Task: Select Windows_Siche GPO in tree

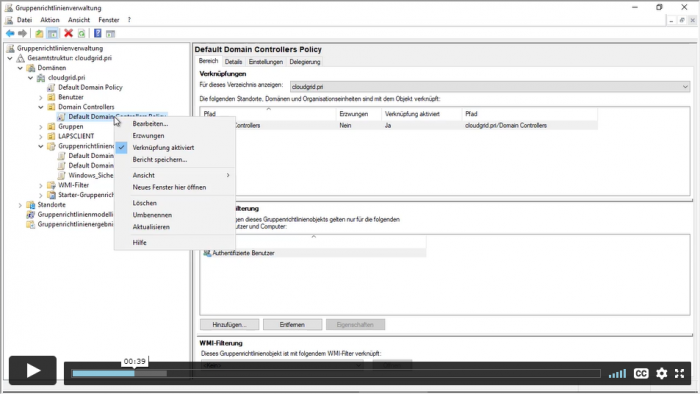Action: point(91,175)
